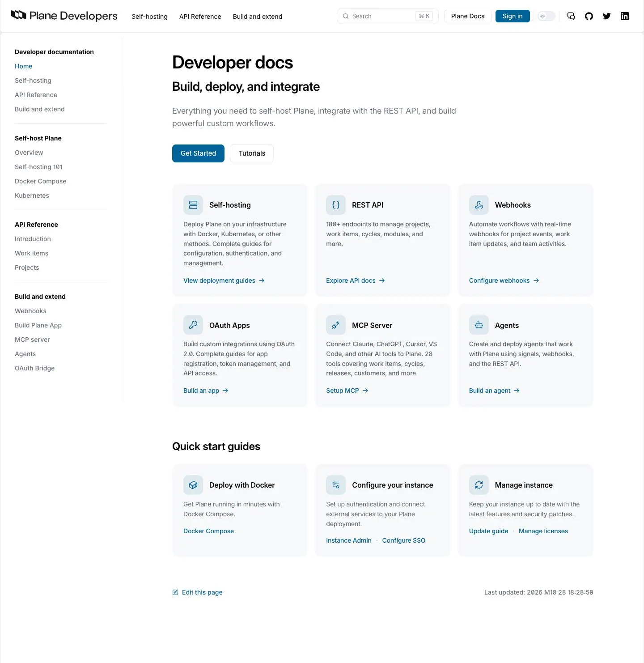Follow the View deployment guides link

(x=224, y=280)
